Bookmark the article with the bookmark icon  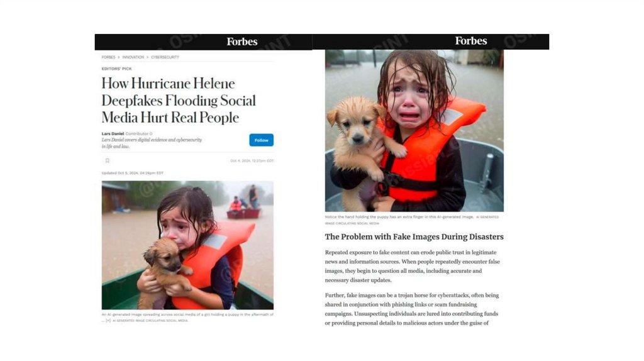(x=108, y=160)
